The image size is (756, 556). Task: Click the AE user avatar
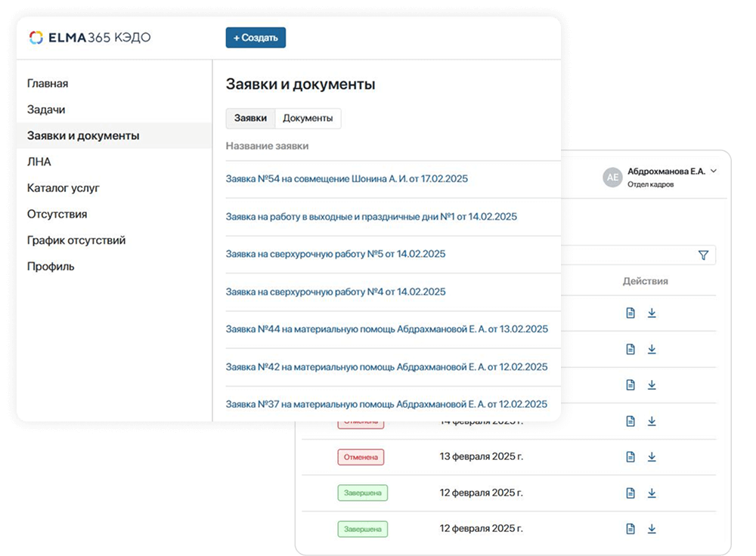coord(612,178)
